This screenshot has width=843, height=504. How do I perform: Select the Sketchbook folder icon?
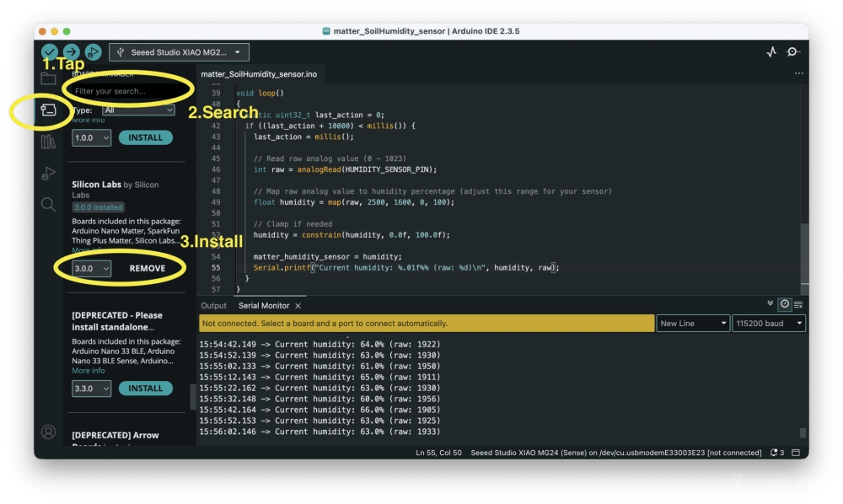point(48,77)
